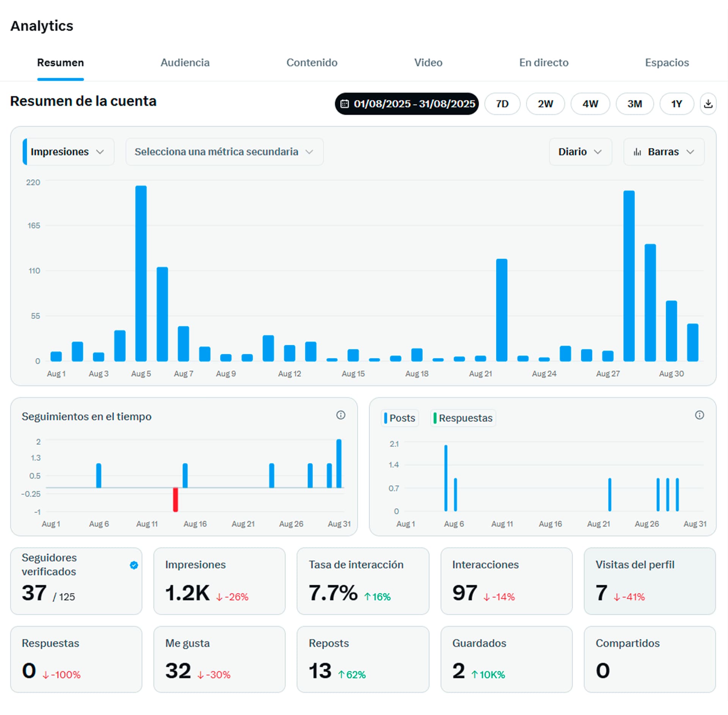Click the bar chart icon beside Barras
728x715 pixels.
coord(637,152)
